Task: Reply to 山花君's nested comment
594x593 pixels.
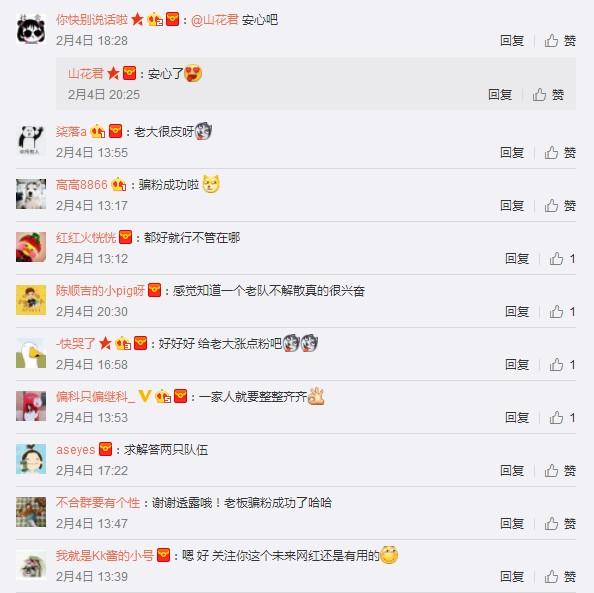Action: 500,95
